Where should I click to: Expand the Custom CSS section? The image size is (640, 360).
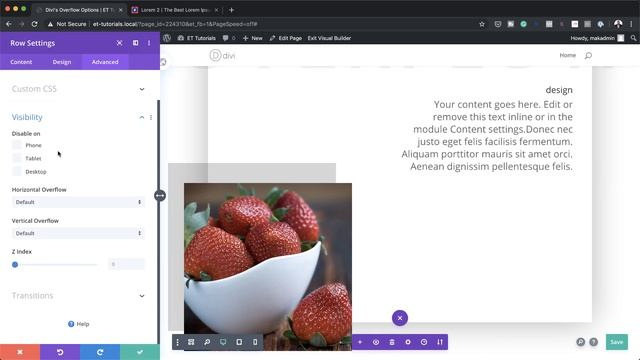[x=78, y=89]
